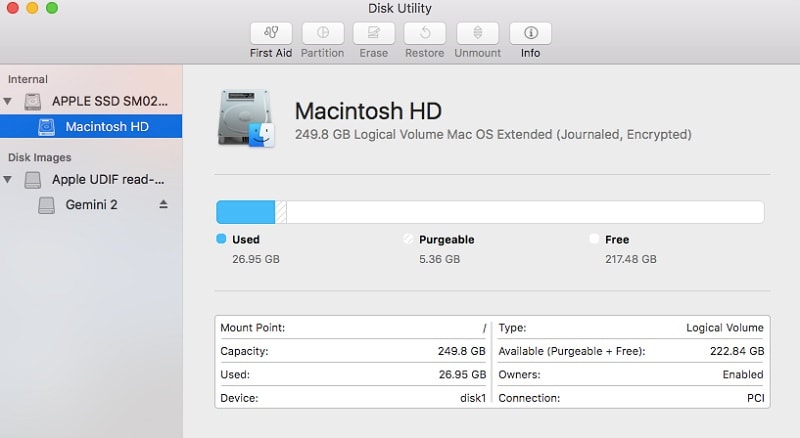Click the striped Purgeable legend dot
This screenshot has height=438, width=800.
(408, 238)
